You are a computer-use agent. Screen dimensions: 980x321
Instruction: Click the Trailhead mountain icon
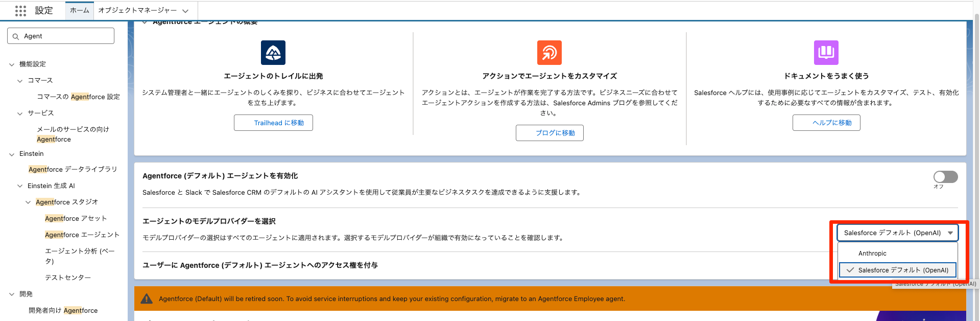pyautogui.click(x=273, y=53)
